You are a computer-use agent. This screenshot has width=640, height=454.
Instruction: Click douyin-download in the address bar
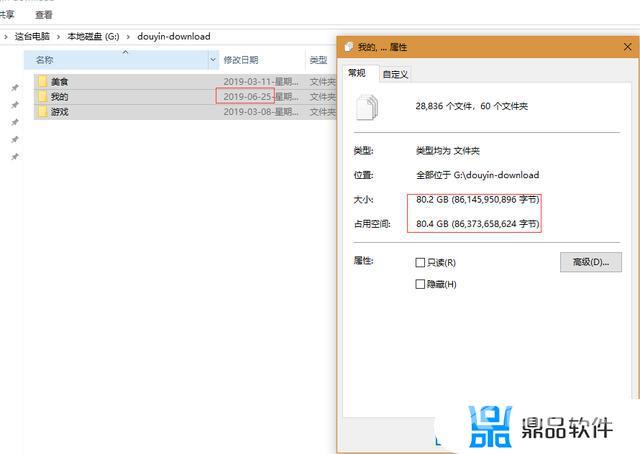pos(174,37)
